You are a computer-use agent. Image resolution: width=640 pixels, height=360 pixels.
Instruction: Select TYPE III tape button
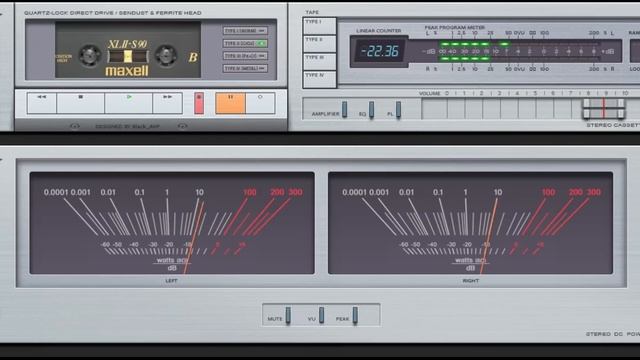coord(320,62)
